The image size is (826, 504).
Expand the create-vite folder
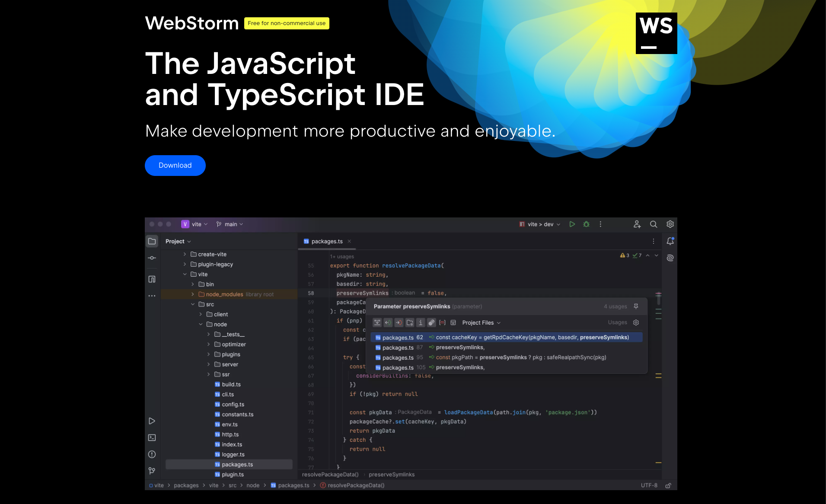tap(185, 254)
